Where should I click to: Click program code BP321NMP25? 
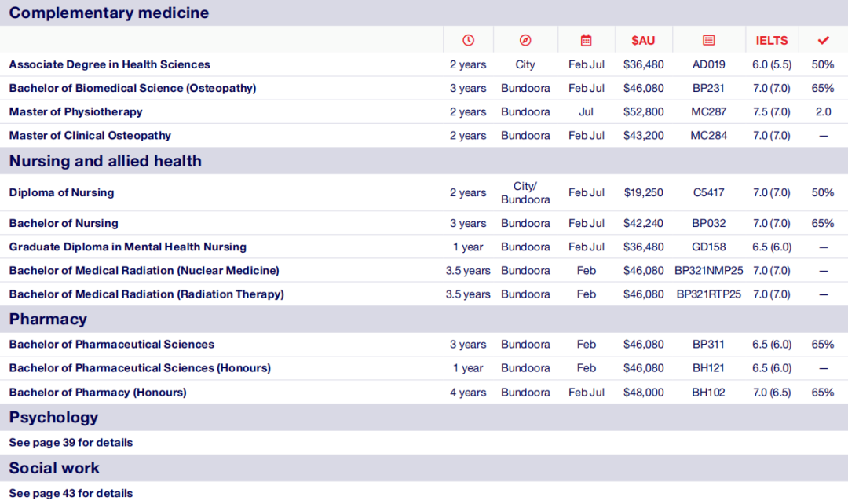click(708, 270)
